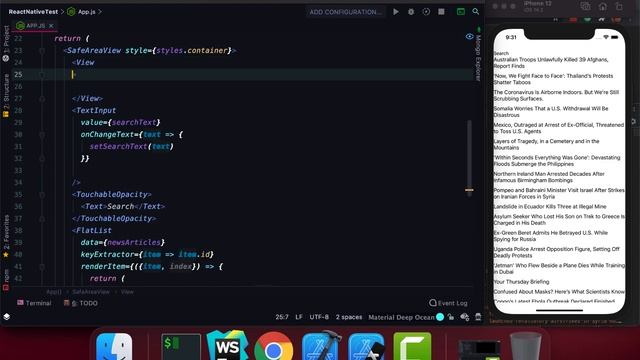
Task: Stop the running process with the Stop icon
Action: (441, 12)
